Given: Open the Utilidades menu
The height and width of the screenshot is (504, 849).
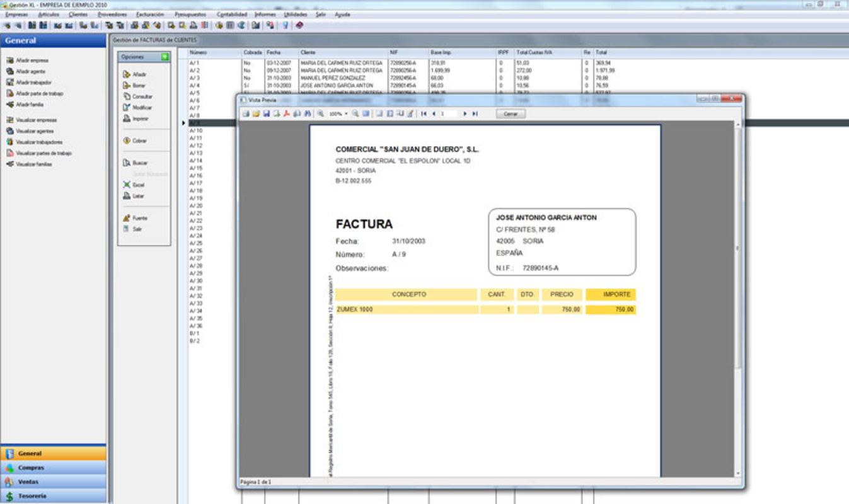Looking at the screenshot, I should click(296, 14).
